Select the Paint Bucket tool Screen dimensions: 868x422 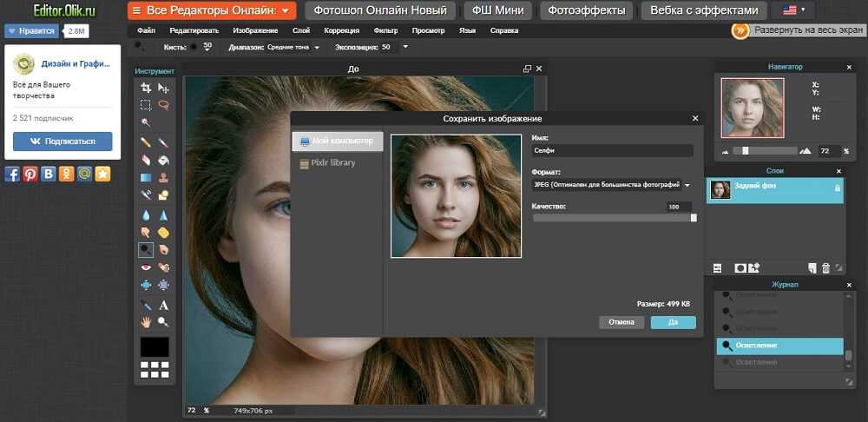(163, 160)
